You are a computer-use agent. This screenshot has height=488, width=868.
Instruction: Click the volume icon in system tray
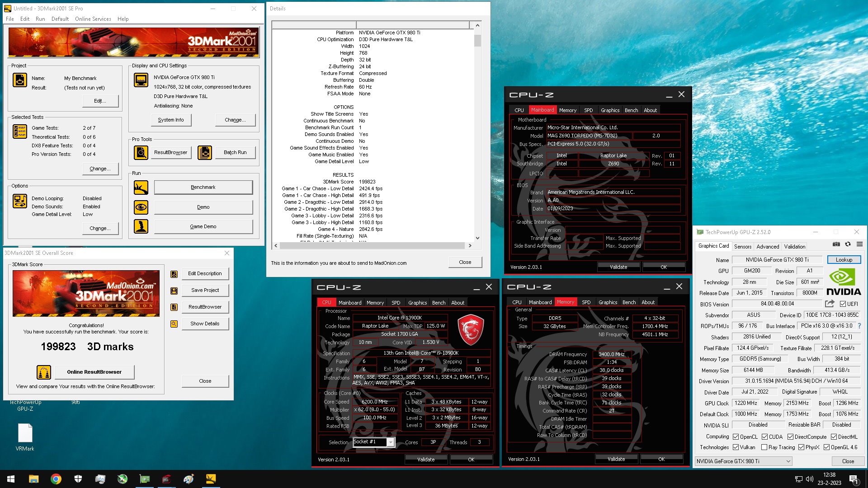tap(810, 479)
